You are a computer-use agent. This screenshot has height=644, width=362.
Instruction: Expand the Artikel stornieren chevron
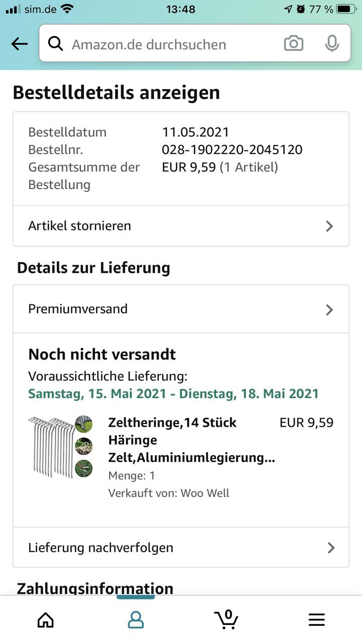(329, 226)
